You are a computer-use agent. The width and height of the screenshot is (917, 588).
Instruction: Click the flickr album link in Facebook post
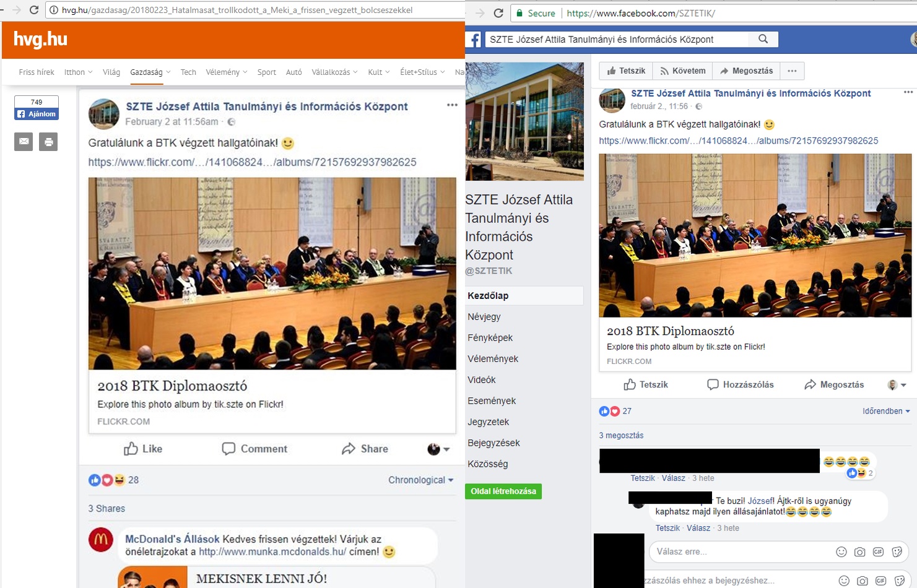(x=738, y=141)
